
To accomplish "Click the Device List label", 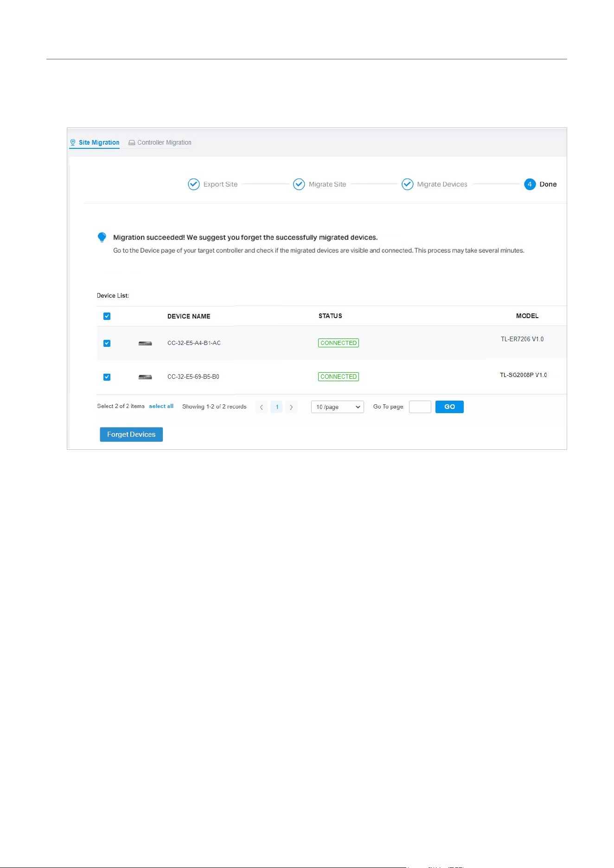I will point(113,296).
